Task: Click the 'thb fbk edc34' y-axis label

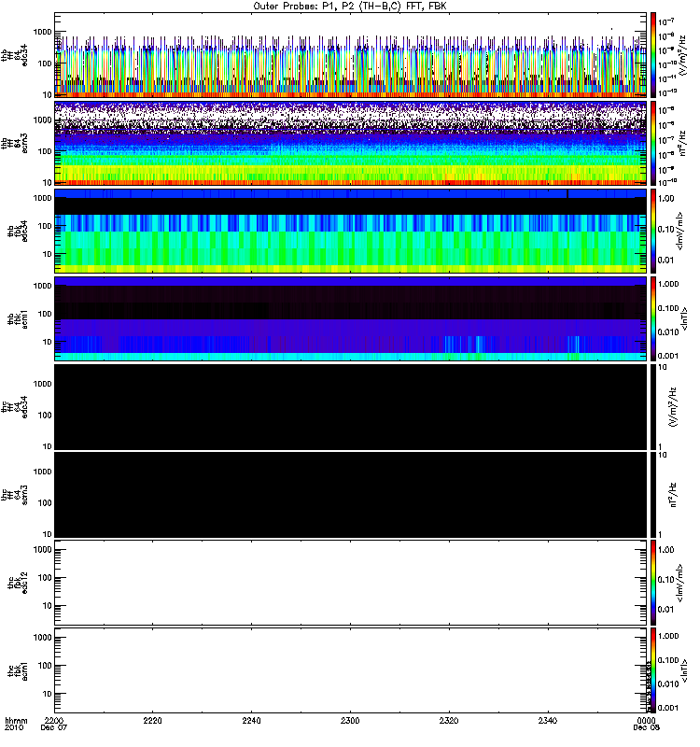Action: [18, 231]
